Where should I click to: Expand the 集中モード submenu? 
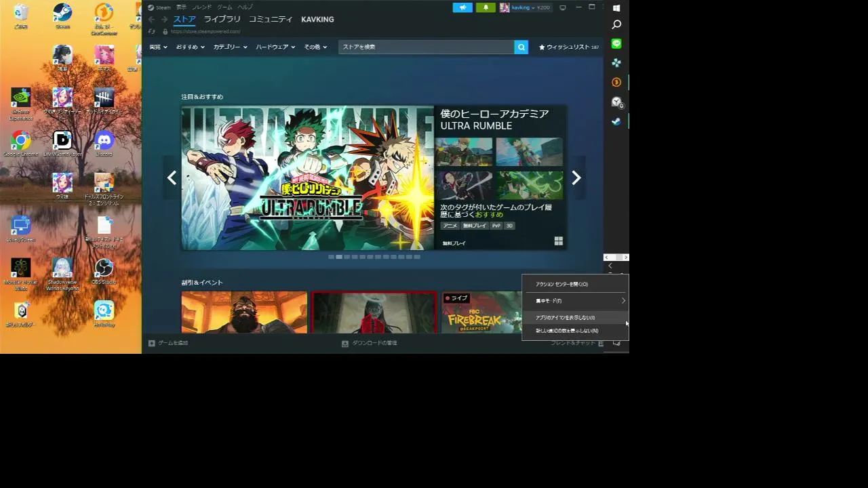click(575, 300)
